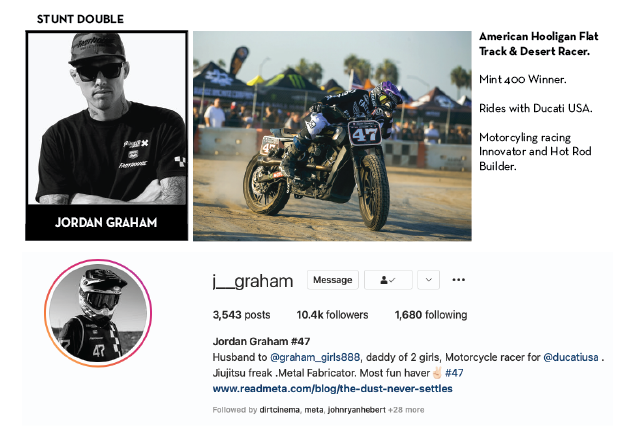View the 3,543 posts count
The height and width of the screenshot is (426, 622).
[241, 315]
